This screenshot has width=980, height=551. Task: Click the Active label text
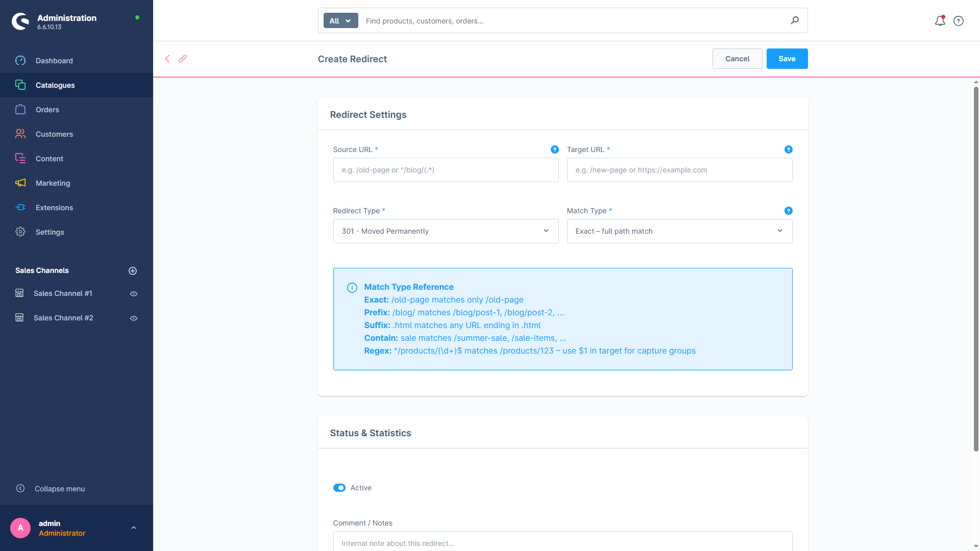[x=361, y=488]
